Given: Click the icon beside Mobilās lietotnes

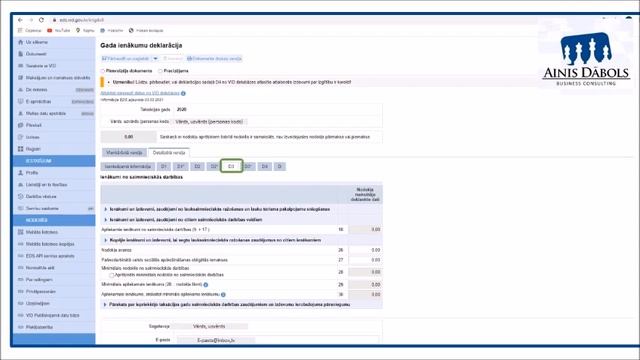Looking at the screenshot, I should click(x=20, y=232).
